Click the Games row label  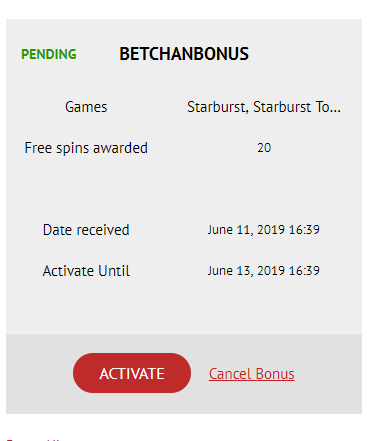[x=86, y=107]
